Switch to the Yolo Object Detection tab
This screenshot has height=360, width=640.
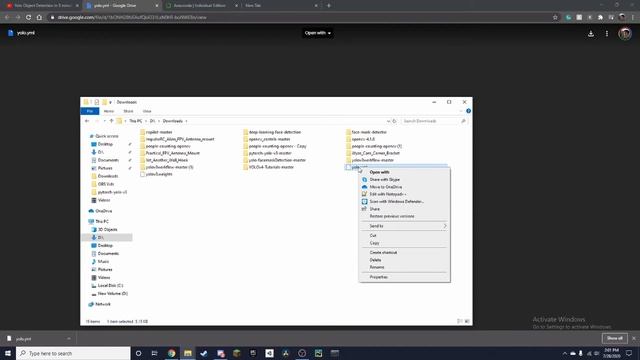pos(41,6)
